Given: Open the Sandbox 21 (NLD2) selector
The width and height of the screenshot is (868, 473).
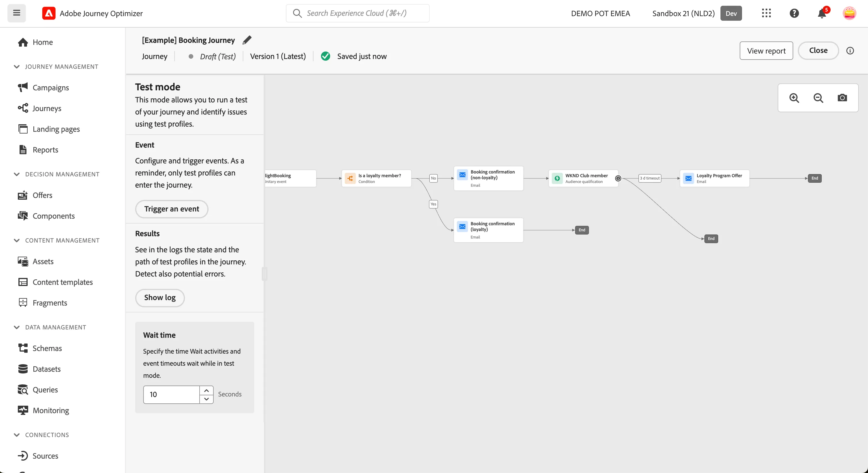Looking at the screenshot, I should pos(697,13).
